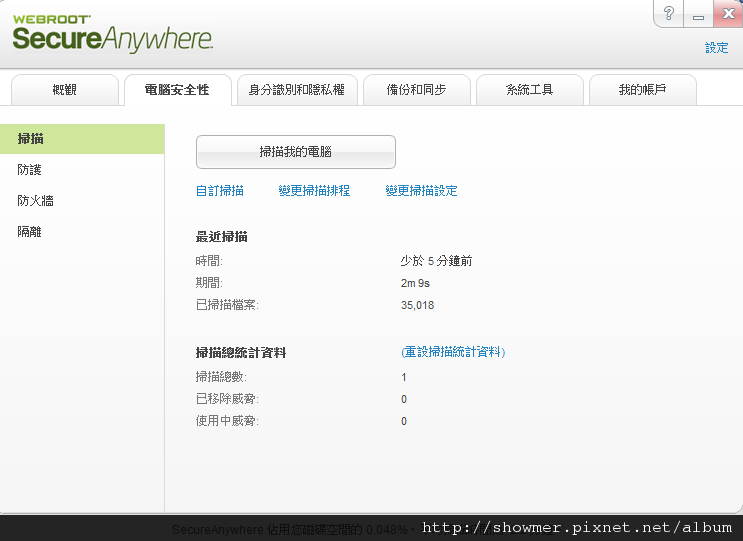Open the 系統工具 tab
The image size is (743, 541).
coord(529,90)
